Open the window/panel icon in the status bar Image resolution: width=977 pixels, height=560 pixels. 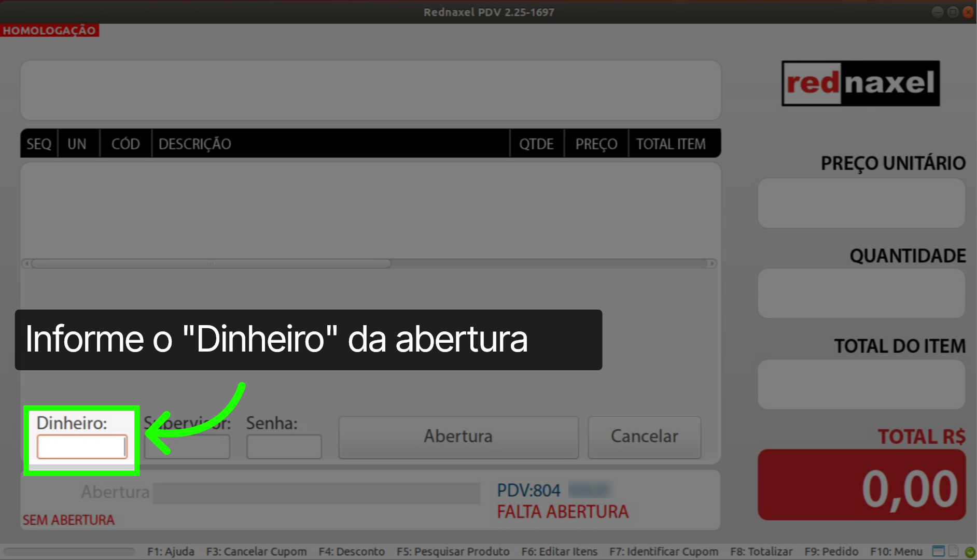[x=939, y=551]
